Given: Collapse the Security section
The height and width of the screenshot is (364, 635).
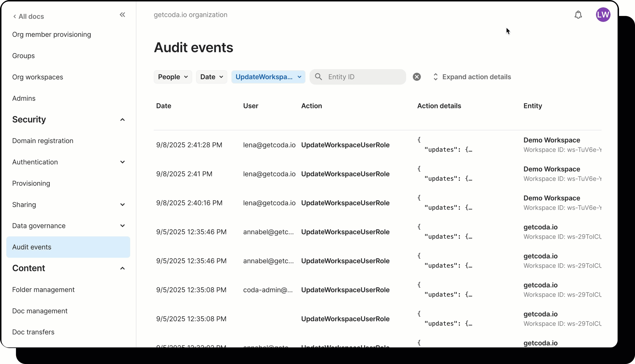Looking at the screenshot, I should pos(122,120).
